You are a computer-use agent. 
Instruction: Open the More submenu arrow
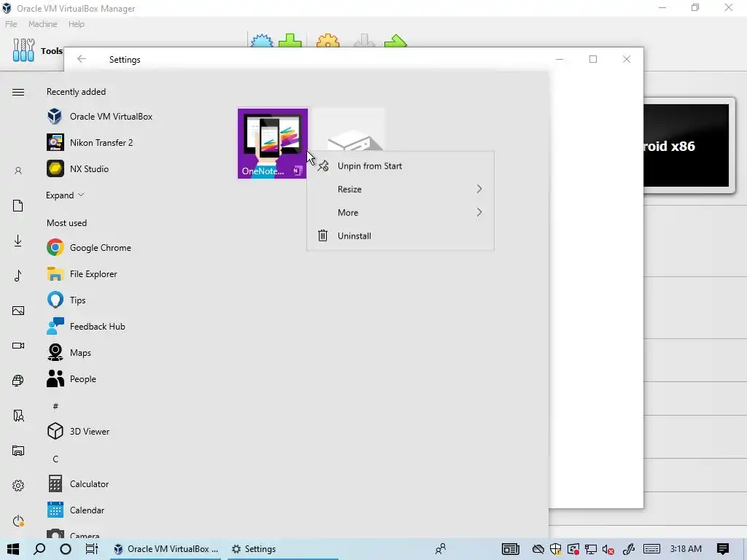pyautogui.click(x=479, y=212)
